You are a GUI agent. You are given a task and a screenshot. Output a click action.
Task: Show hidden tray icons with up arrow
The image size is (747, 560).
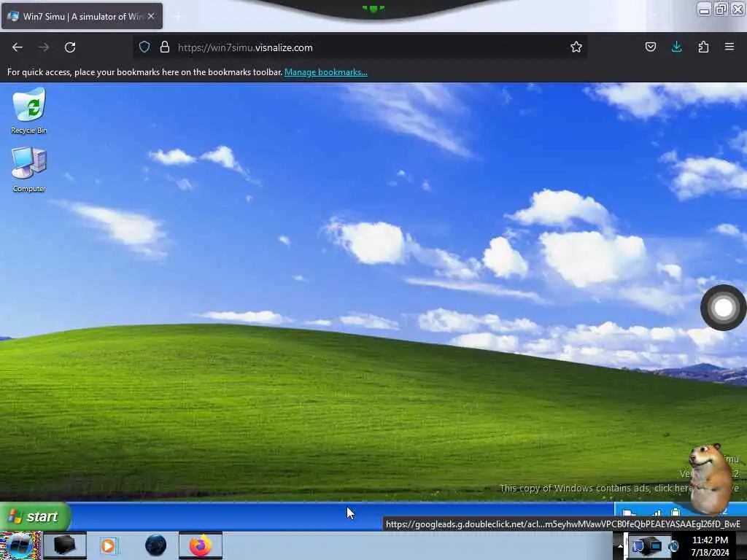click(x=620, y=545)
